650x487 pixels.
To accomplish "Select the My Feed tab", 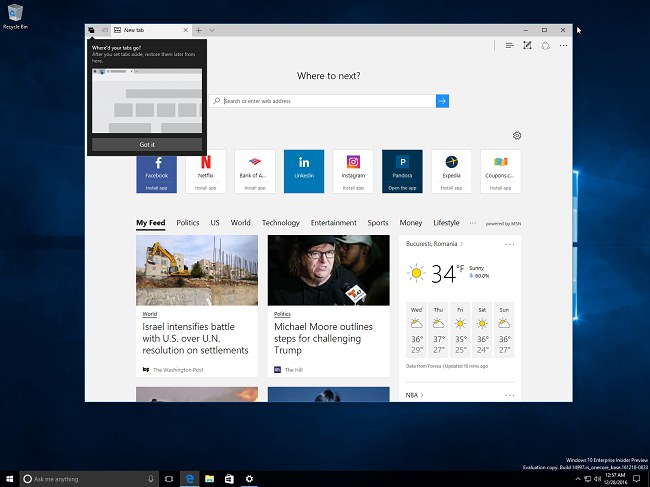I will point(151,223).
